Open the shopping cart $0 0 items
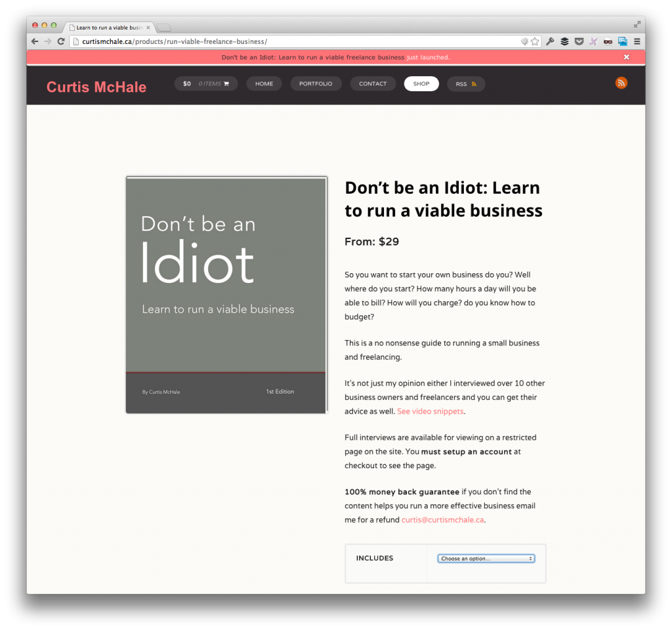The image size is (672, 631). pyautogui.click(x=206, y=83)
